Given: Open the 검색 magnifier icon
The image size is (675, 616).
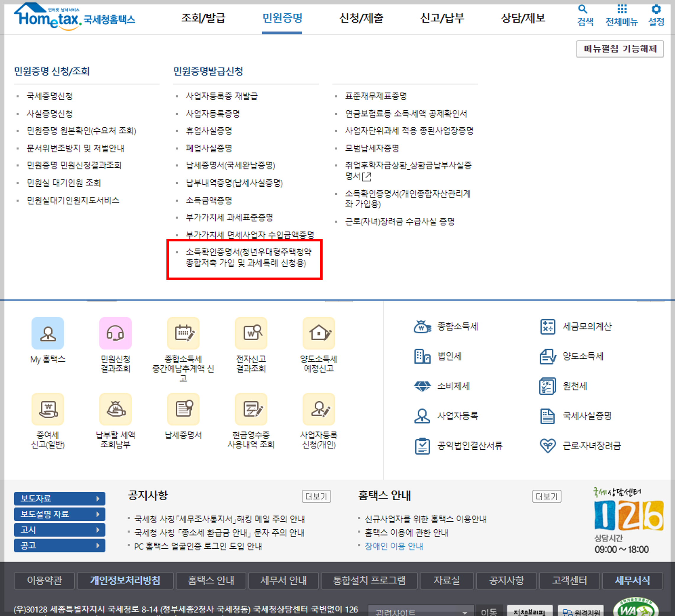Looking at the screenshot, I should (583, 9).
